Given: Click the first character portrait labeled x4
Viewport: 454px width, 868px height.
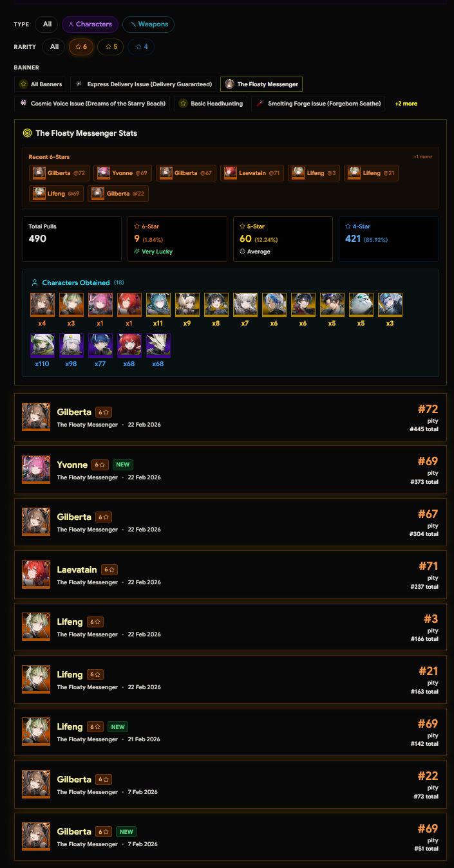Looking at the screenshot, I should coord(43,304).
